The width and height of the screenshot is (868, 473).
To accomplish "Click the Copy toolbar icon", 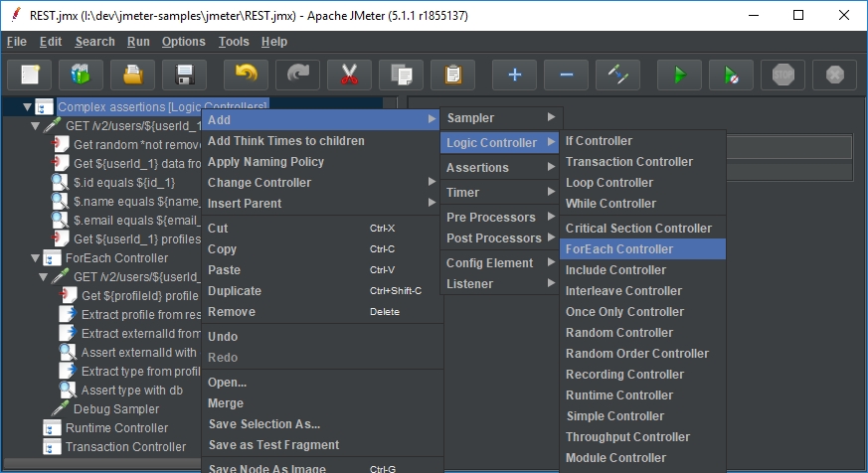I will [x=402, y=75].
